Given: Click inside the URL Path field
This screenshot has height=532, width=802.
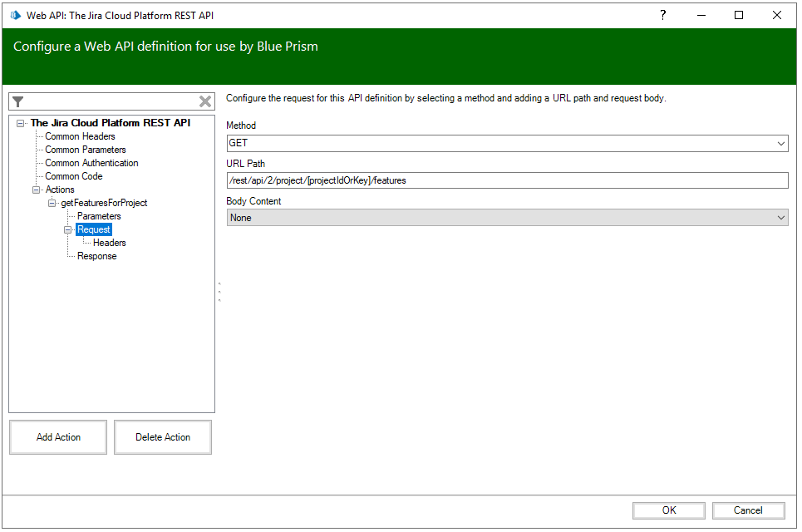Looking at the screenshot, I should pos(416,180).
